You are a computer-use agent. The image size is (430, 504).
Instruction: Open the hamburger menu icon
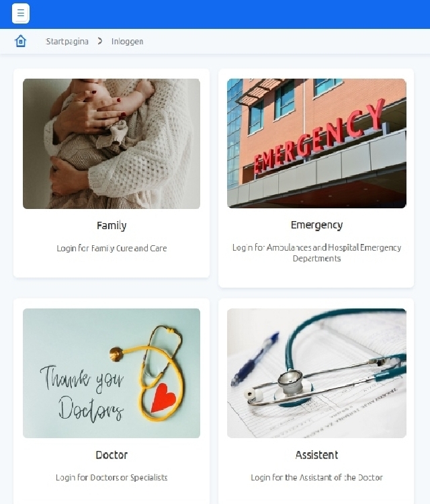pyautogui.click(x=21, y=13)
